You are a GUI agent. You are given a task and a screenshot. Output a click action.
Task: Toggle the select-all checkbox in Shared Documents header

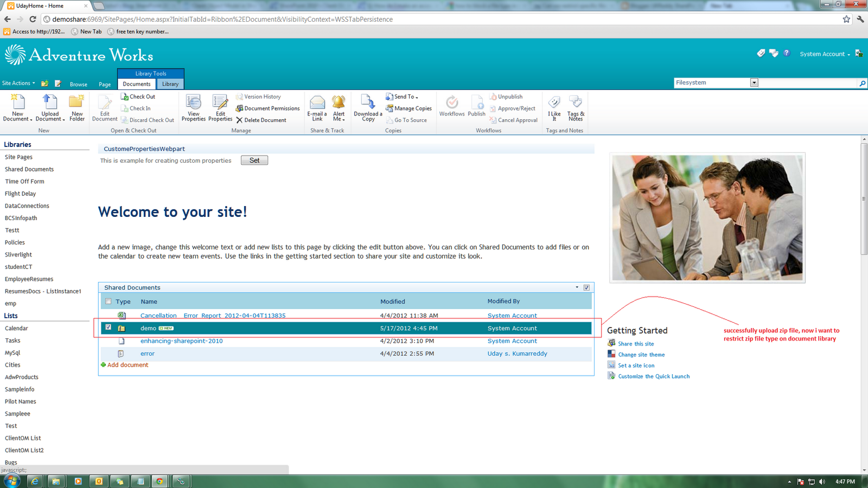click(x=108, y=301)
